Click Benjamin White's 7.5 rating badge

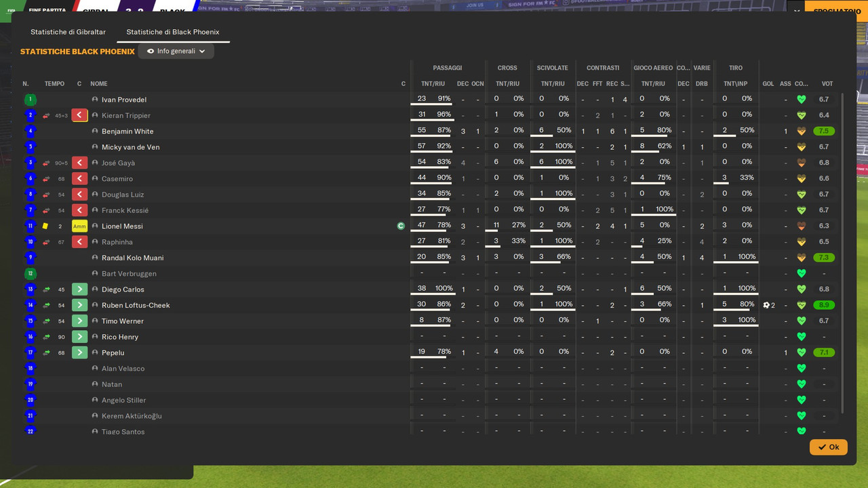(x=824, y=131)
